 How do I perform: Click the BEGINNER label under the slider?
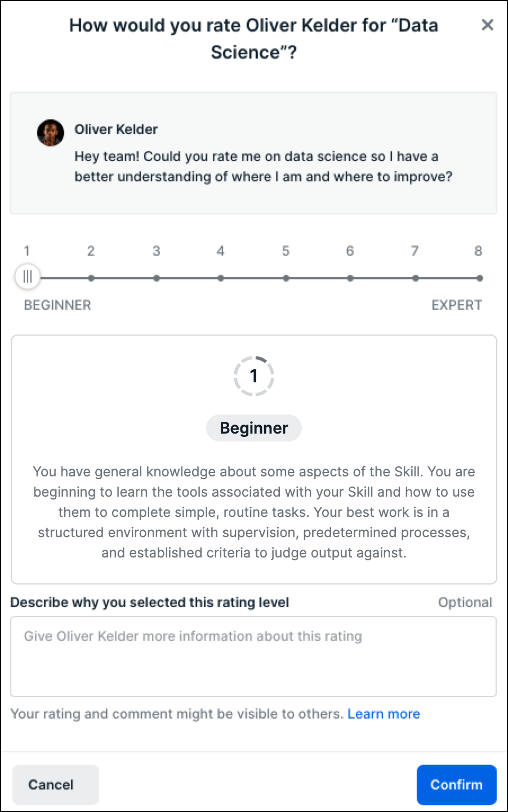point(57,305)
